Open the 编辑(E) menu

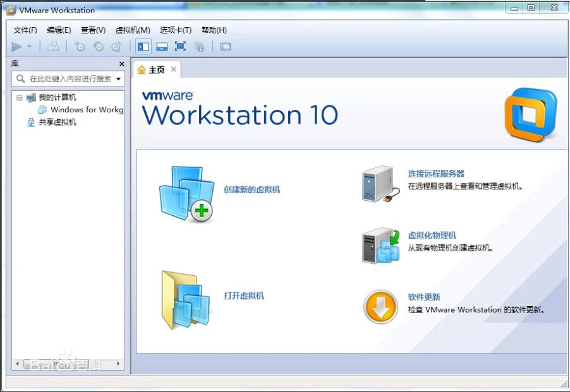click(59, 30)
